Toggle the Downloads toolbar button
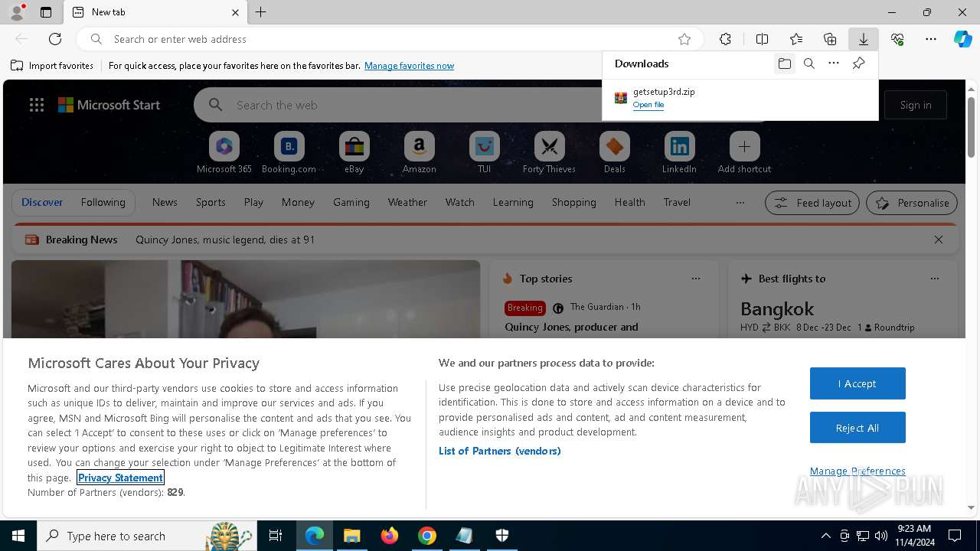Viewport: 980px width, 551px height. tap(864, 39)
